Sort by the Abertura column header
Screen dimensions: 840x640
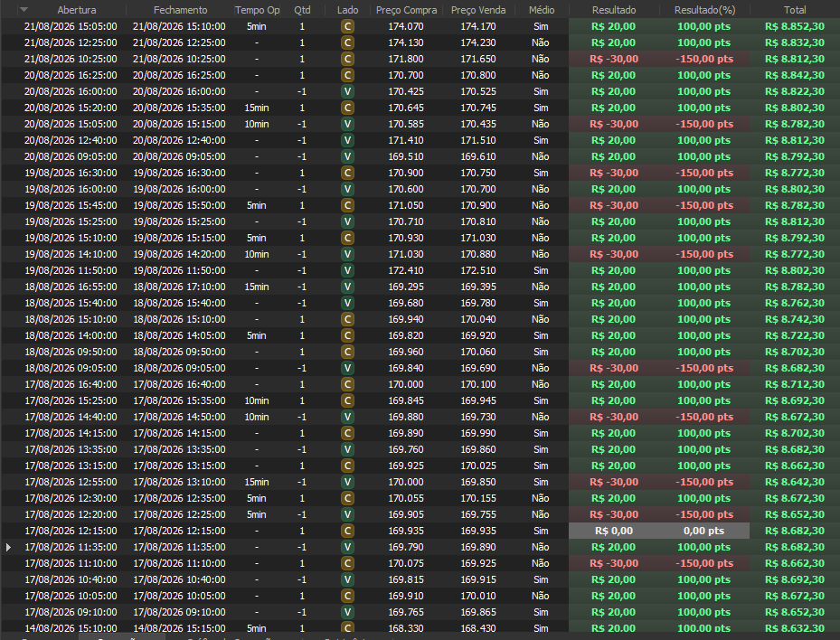77,10
